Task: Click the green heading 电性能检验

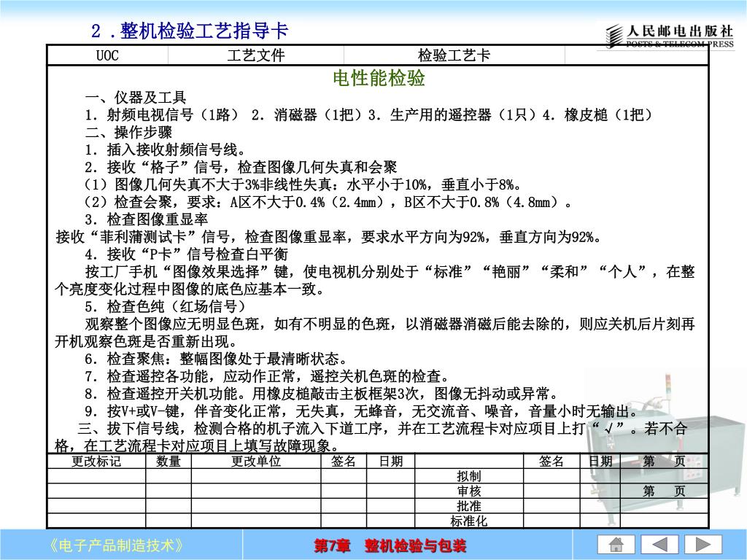Action: click(x=379, y=78)
